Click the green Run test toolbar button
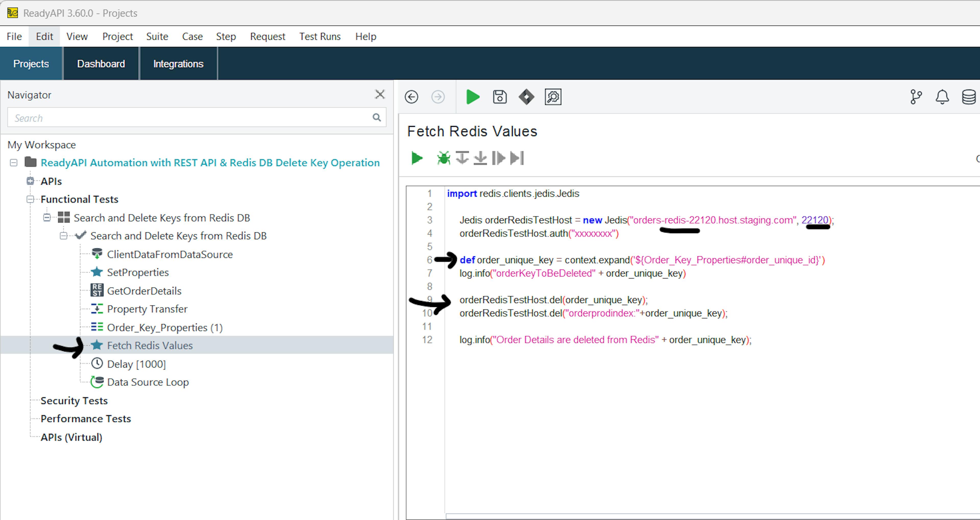This screenshot has height=520, width=980. point(472,97)
